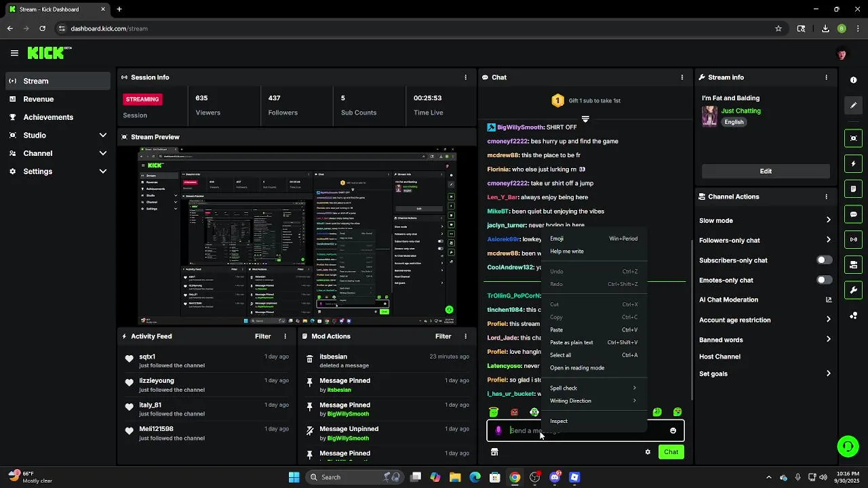
Task: Select the green halo emote
Action: [x=494, y=412]
